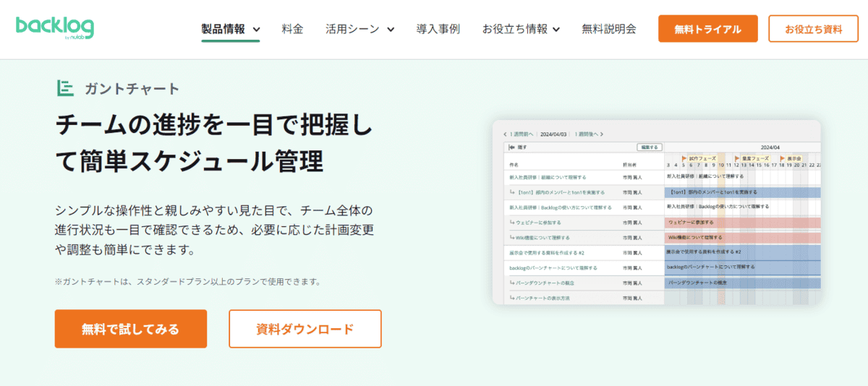
Task: Click the Backlog logo
Action: [x=54, y=28]
